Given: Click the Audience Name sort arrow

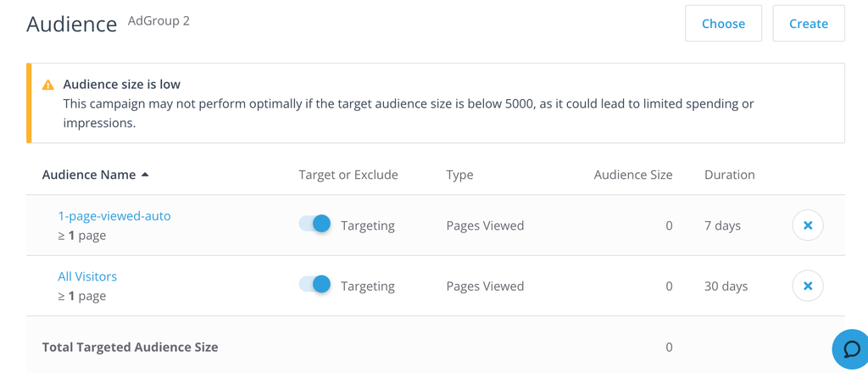Looking at the screenshot, I should (145, 175).
